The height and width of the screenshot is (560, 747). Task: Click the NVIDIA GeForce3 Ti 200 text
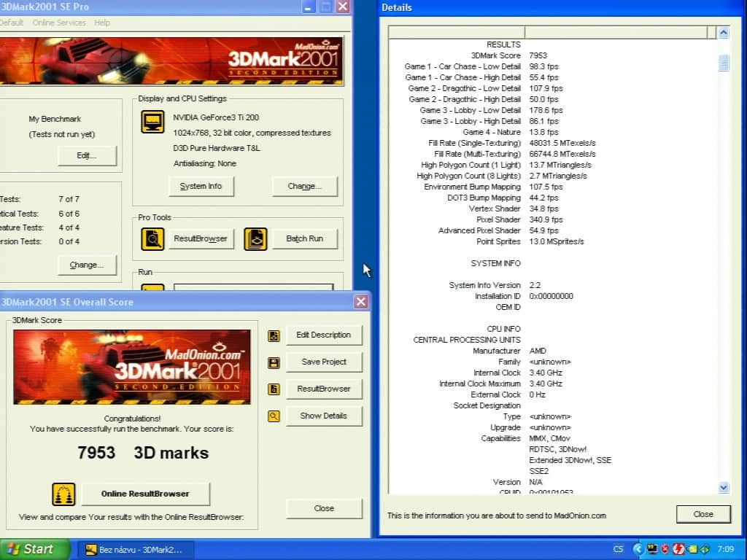coord(216,117)
